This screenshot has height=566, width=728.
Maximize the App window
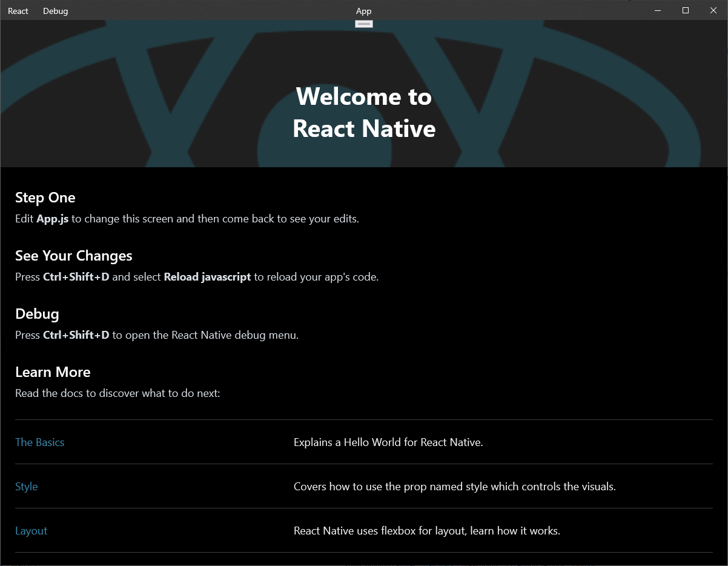(686, 10)
